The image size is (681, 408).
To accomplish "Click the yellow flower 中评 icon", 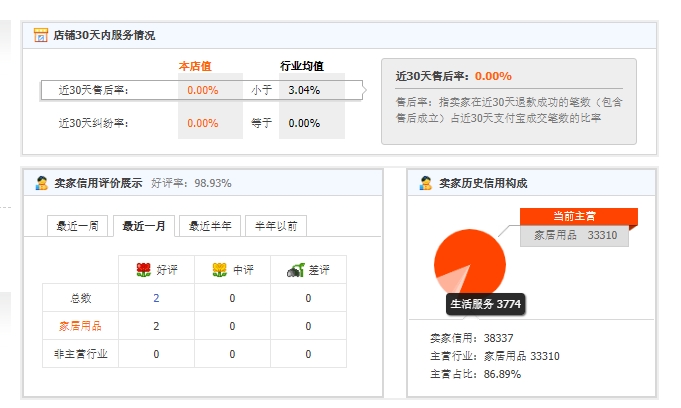I will pos(219,270).
